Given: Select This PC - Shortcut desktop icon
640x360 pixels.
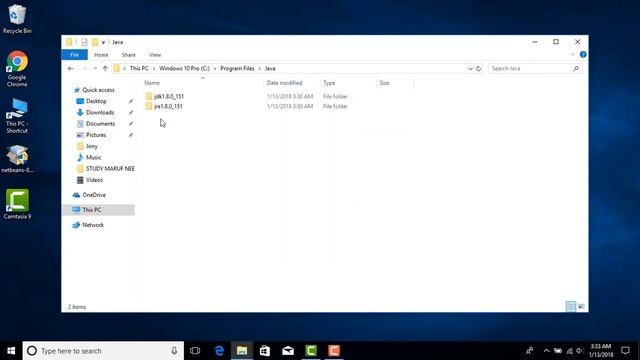Looking at the screenshot, I should (x=17, y=116).
